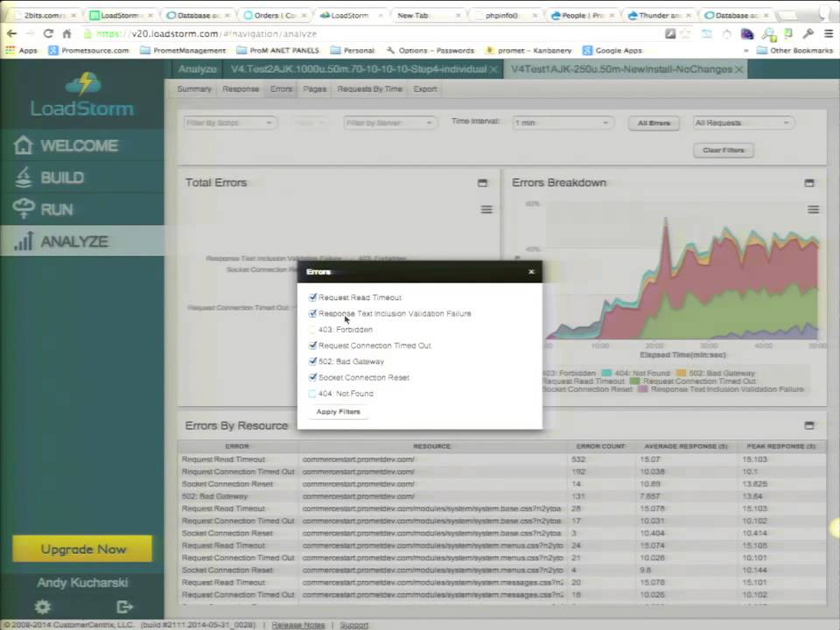The height and width of the screenshot is (630, 840).
Task: Uncheck Request Read Timeout
Action: 313,297
